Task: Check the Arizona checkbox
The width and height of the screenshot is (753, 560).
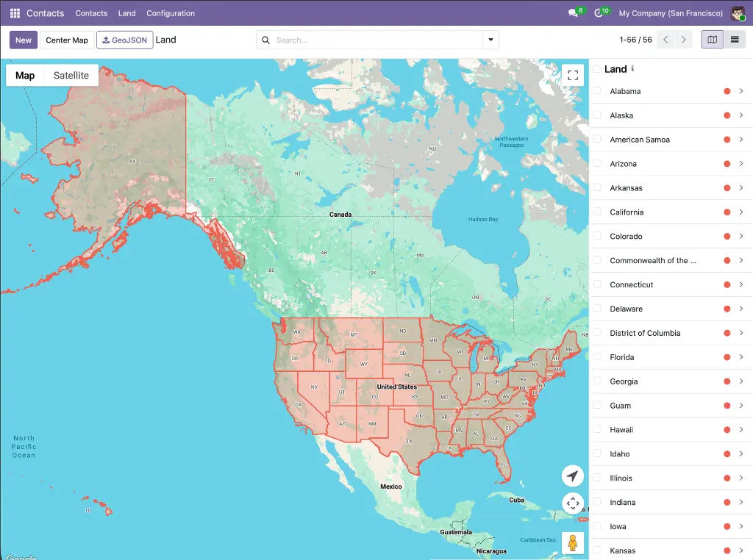Action: point(597,163)
